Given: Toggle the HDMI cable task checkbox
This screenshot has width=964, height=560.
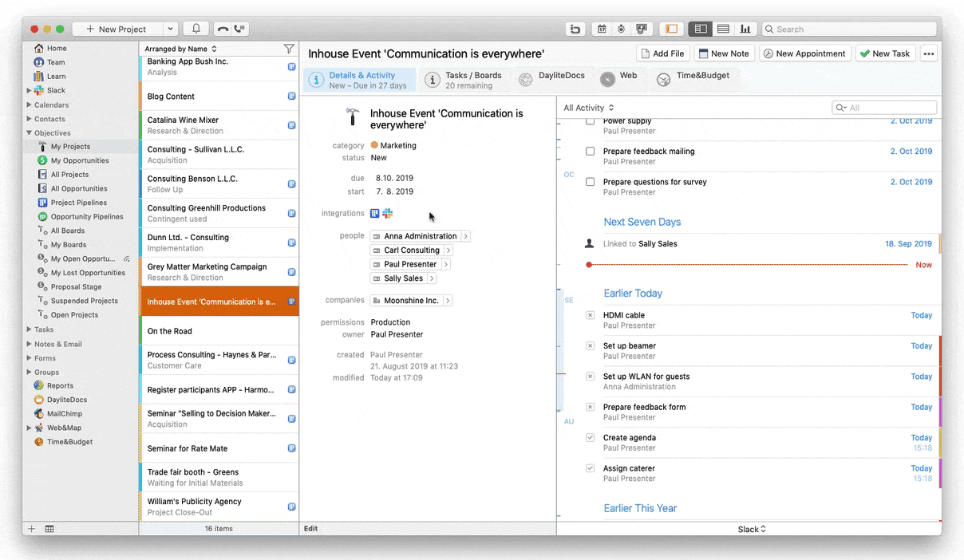Looking at the screenshot, I should (591, 315).
